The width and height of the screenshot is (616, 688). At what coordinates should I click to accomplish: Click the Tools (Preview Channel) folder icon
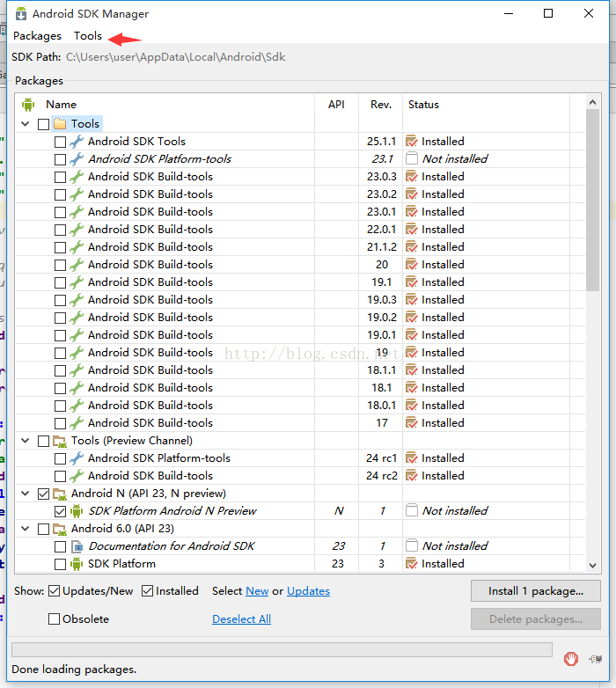coord(60,441)
